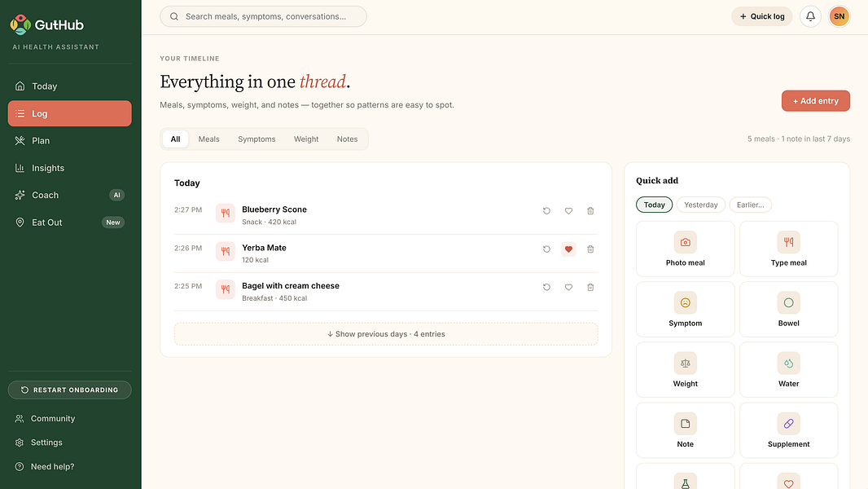The width and height of the screenshot is (868, 489).
Task: Expand Show previous days entries
Action: [x=386, y=334]
